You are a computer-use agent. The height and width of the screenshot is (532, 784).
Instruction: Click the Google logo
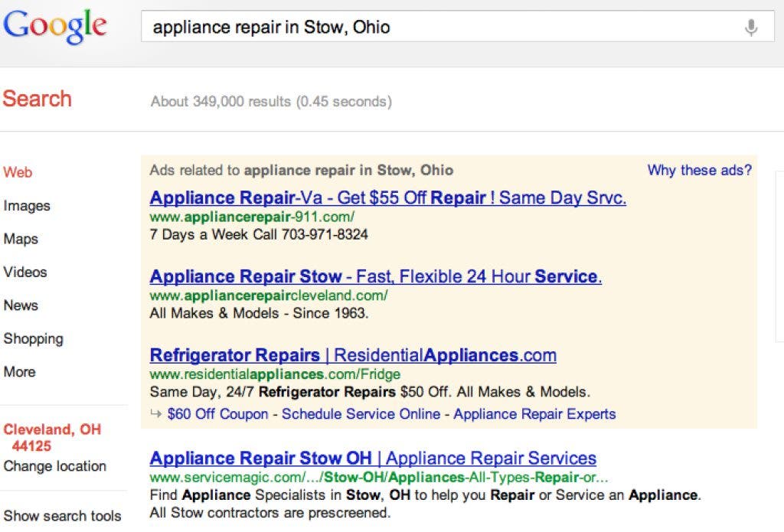click(54, 27)
